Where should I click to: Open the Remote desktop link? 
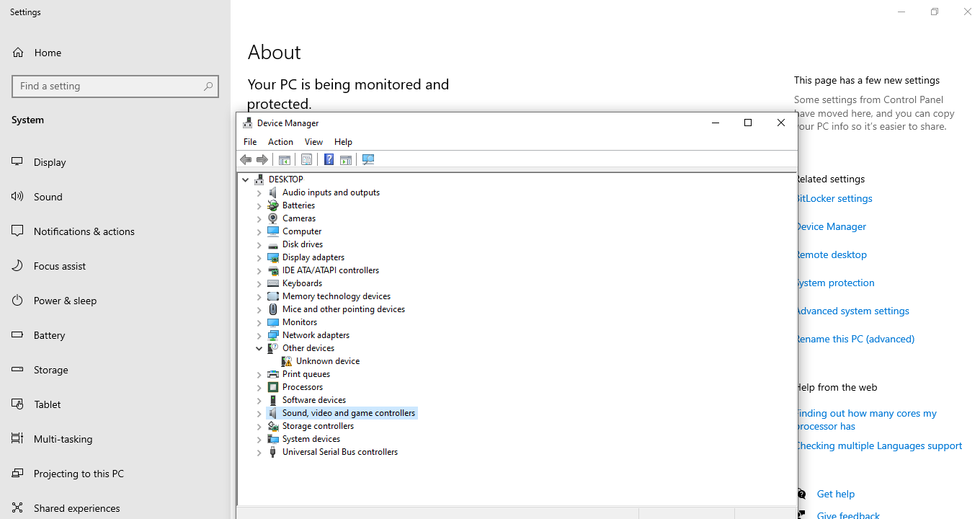click(832, 254)
